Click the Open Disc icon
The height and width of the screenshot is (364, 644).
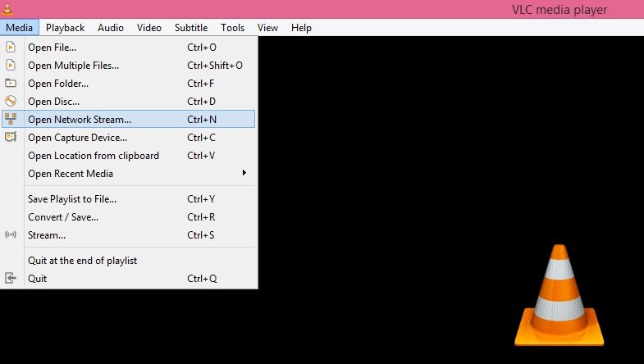[x=11, y=101]
